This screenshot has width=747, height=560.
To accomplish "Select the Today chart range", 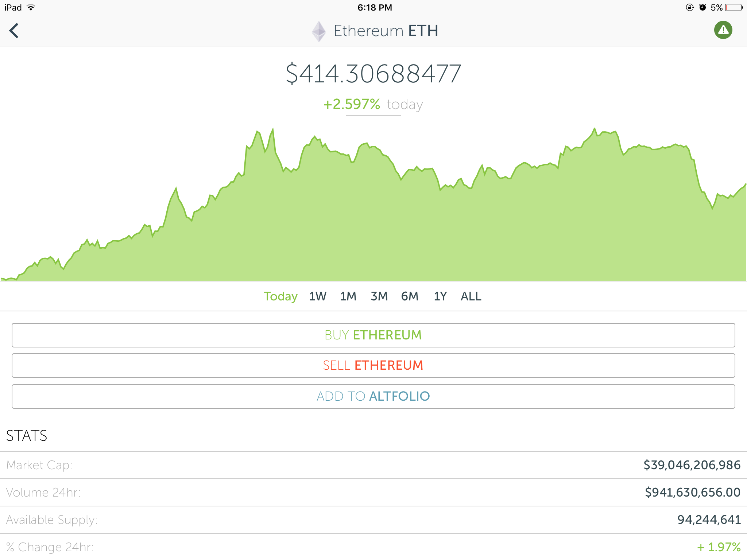I will click(x=280, y=296).
